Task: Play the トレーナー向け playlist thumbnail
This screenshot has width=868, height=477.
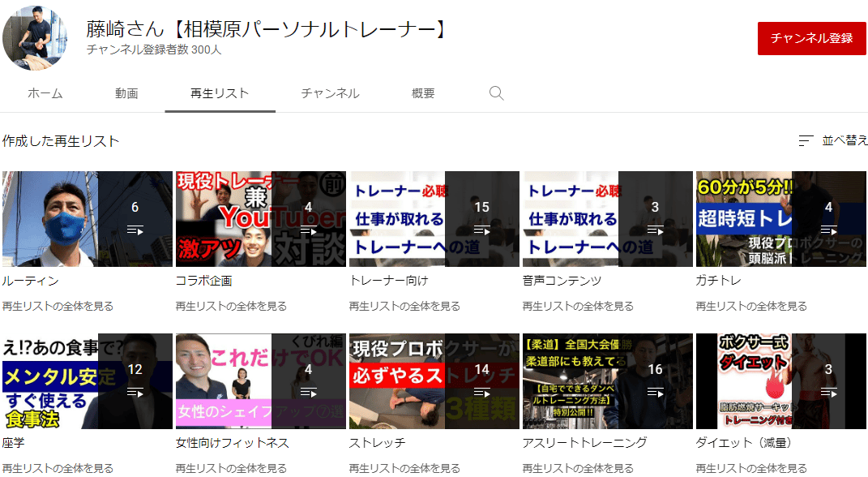Action: tap(434, 219)
